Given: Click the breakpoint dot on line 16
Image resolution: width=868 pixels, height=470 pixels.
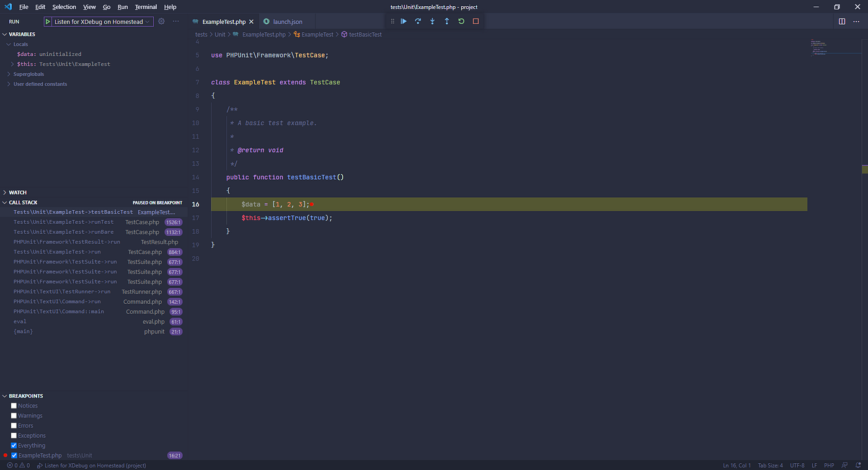Looking at the screenshot, I should click(312, 204).
